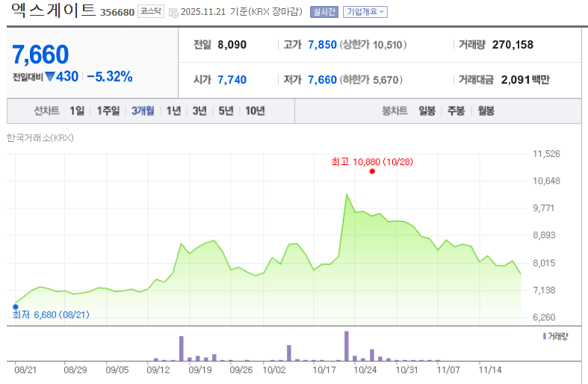Select the 3년 line chart tab

click(199, 111)
